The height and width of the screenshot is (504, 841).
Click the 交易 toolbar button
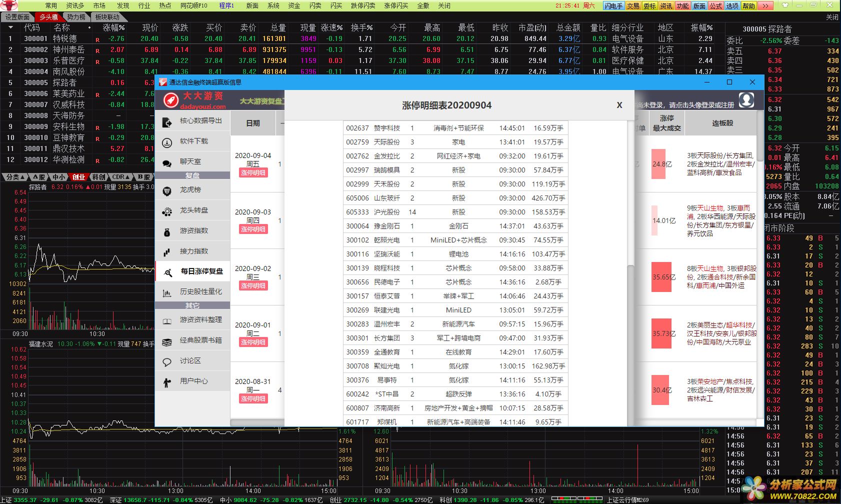(x=633, y=6)
